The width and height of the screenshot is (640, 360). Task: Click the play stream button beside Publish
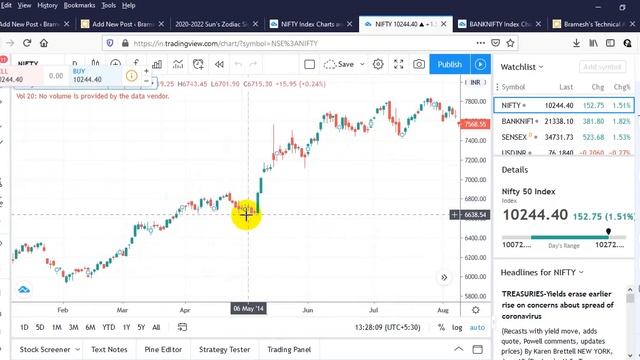480,64
